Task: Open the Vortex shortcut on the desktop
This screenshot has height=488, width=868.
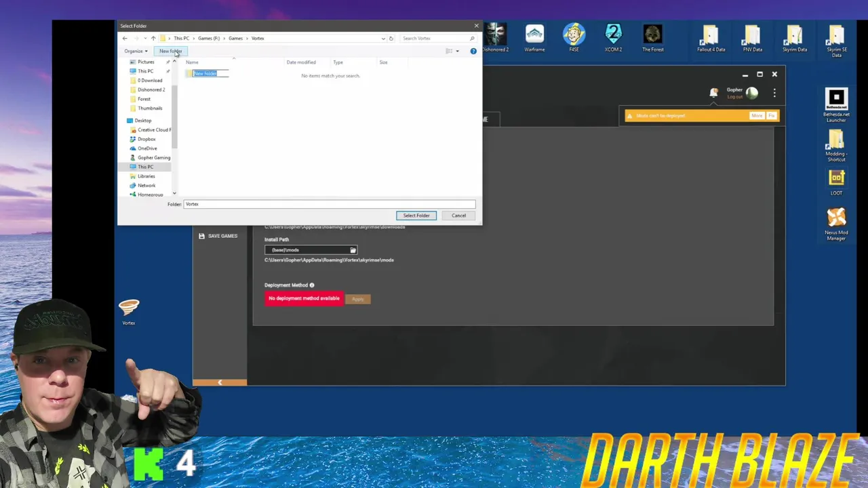Action: point(129,312)
